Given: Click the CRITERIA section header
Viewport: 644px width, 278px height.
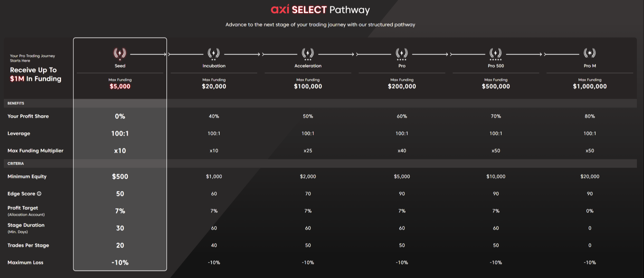Looking at the screenshot, I should pyautogui.click(x=16, y=164).
